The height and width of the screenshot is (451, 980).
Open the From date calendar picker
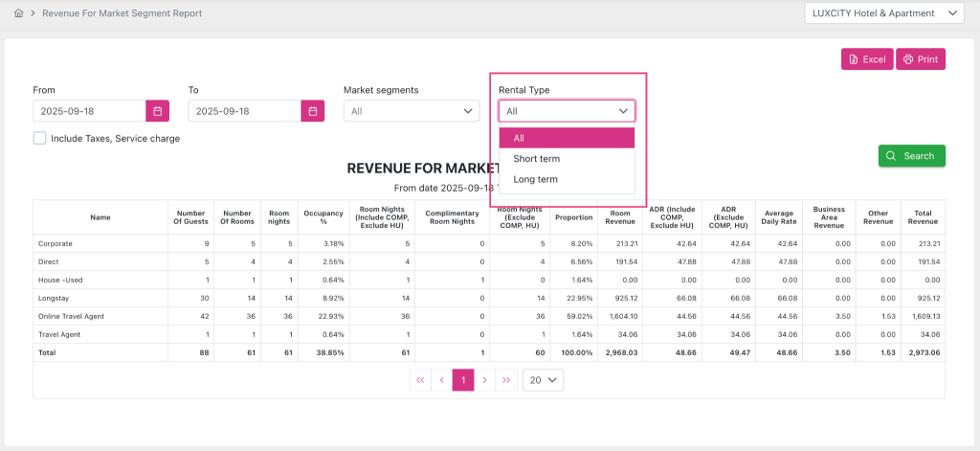[x=157, y=111]
